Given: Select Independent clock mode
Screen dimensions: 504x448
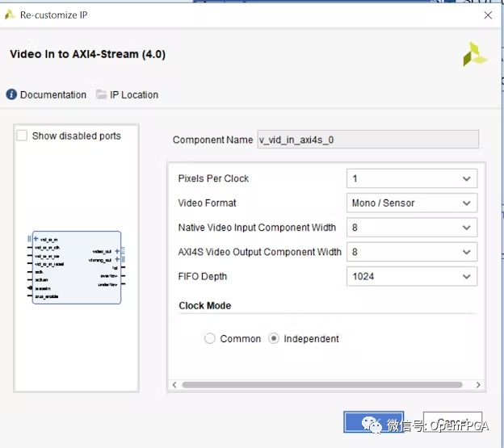Looking at the screenshot, I should pyautogui.click(x=274, y=339).
